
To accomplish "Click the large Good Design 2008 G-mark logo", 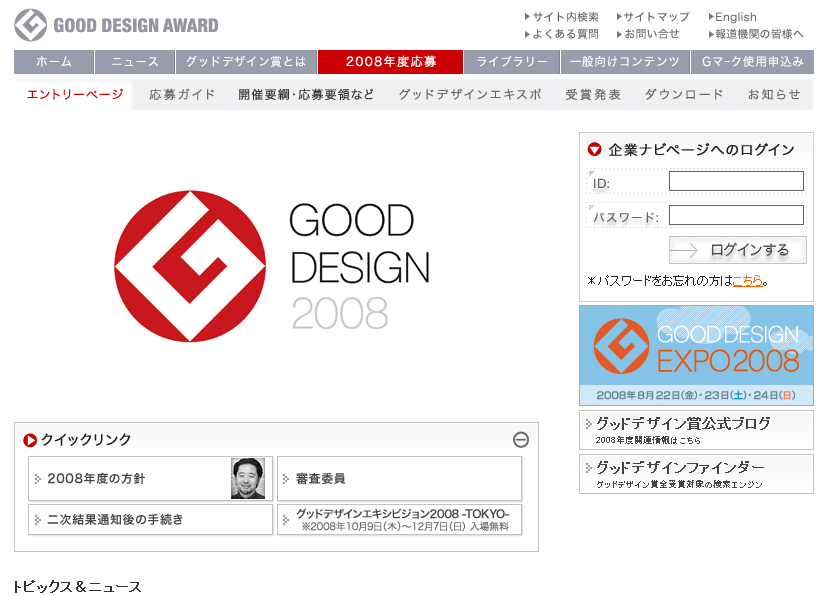I will tap(190, 266).
